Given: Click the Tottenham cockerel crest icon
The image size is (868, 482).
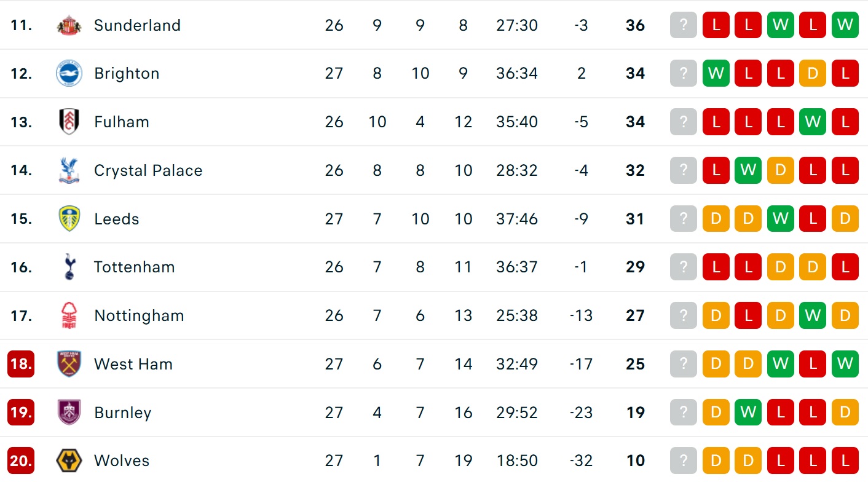Looking at the screenshot, I should (69, 267).
